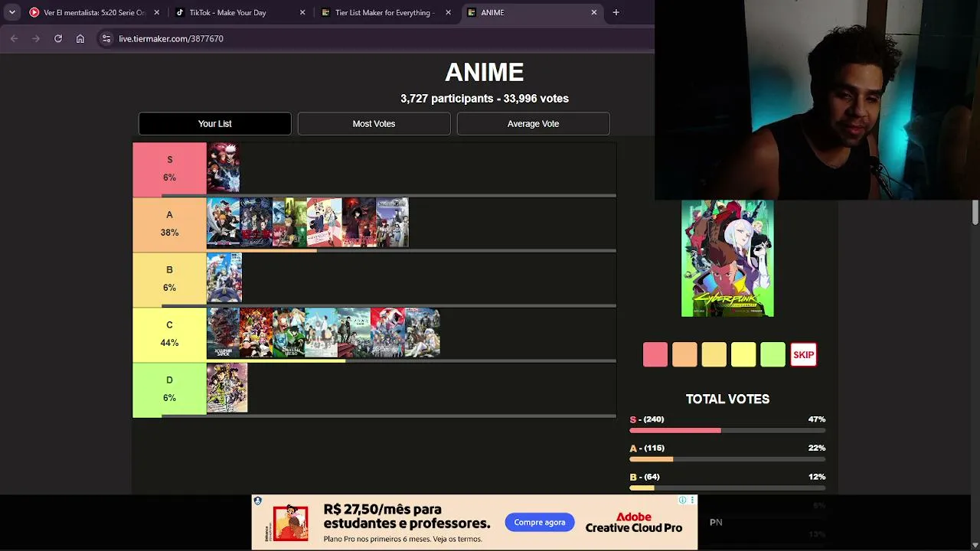980x551 pixels.
Task: Select the A tier label cell
Action: 170,224
